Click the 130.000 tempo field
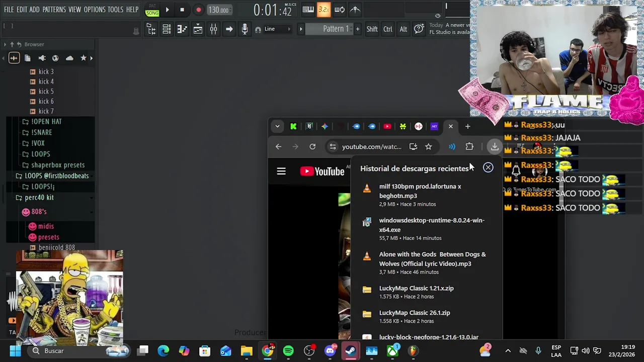 coord(219,10)
